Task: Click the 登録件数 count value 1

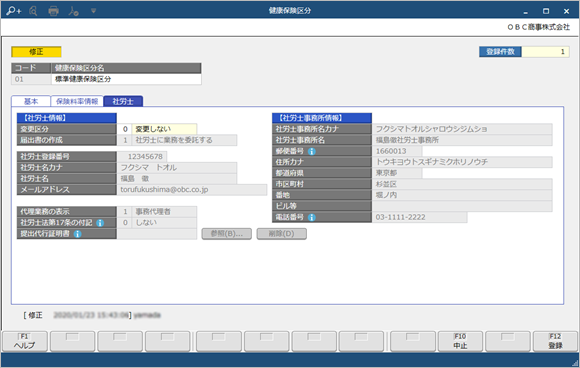Action: tap(545, 52)
